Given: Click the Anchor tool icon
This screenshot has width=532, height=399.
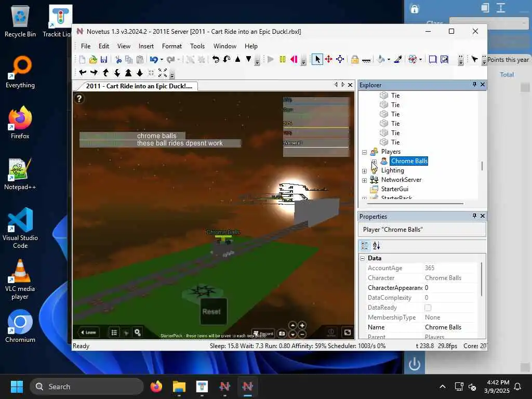Looking at the screenshot, I should 366,60.
